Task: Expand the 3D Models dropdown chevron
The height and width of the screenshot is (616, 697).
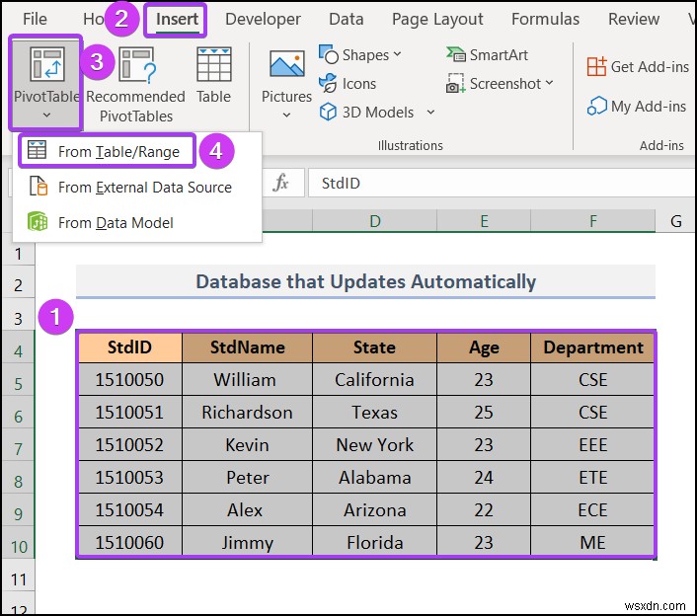Action: [430, 112]
